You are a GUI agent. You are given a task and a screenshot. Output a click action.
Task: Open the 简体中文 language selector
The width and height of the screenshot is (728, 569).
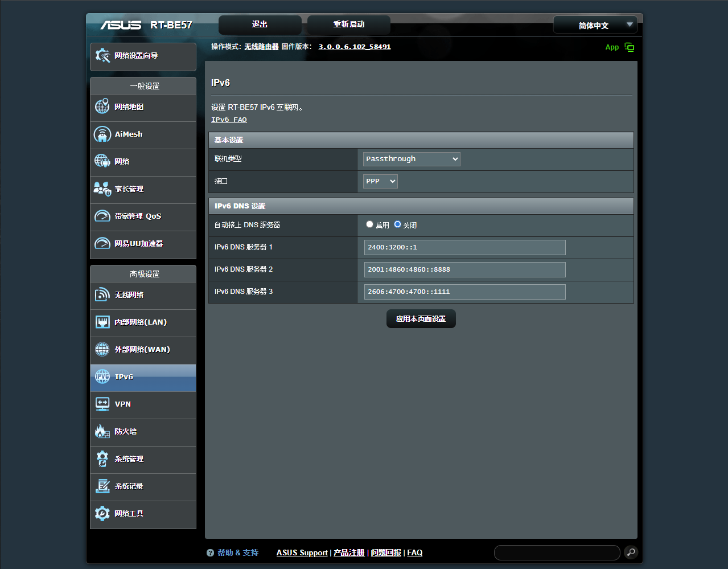[595, 25]
